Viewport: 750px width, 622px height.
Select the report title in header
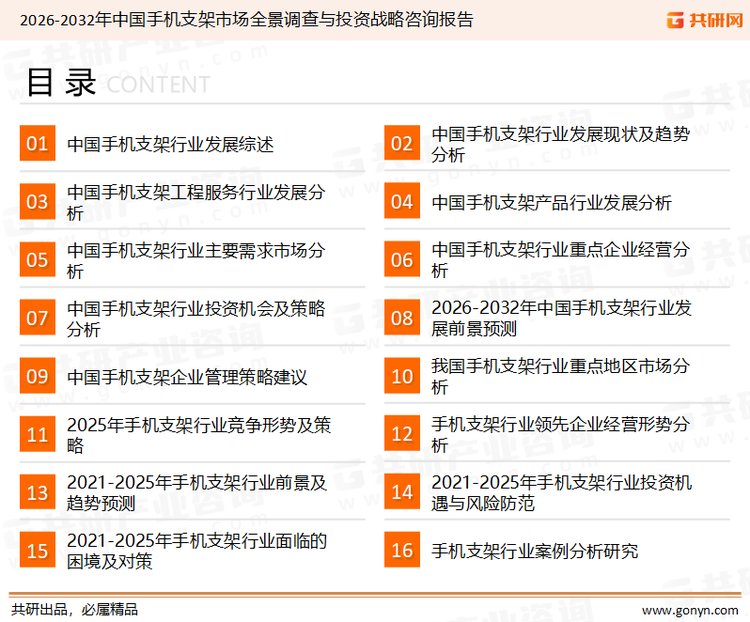tap(246, 20)
